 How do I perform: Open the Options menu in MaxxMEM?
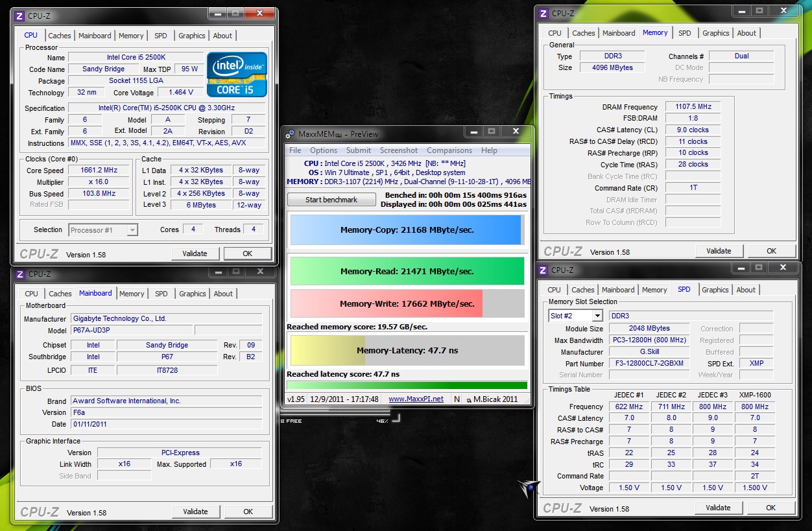click(324, 150)
